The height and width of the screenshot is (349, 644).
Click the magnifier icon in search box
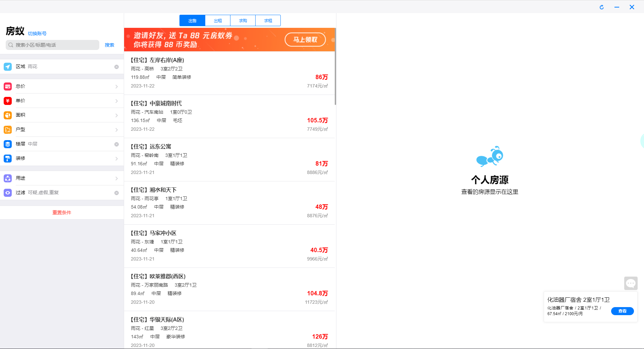(11, 45)
